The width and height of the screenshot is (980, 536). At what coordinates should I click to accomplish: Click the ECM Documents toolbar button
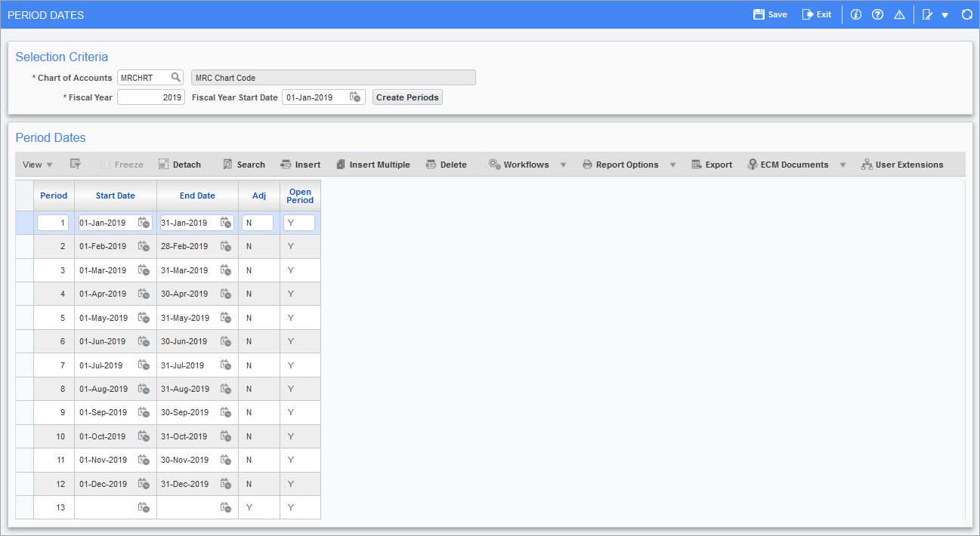(788, 165)
